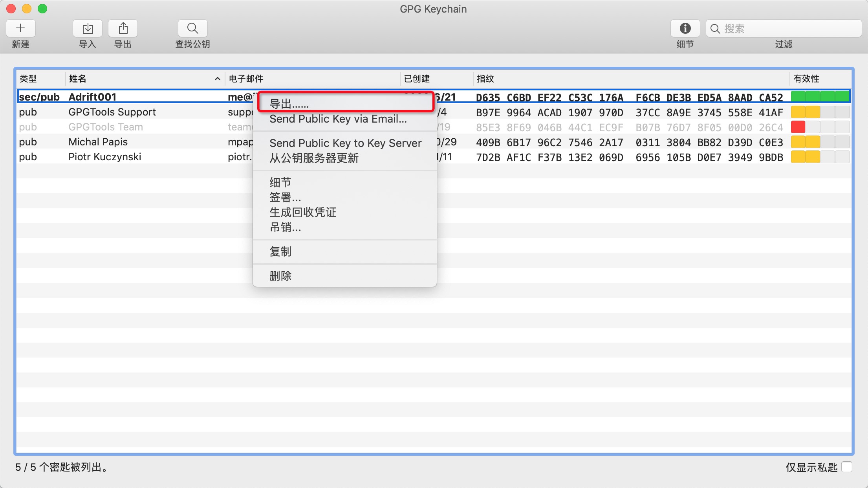The height and width of the screenshot is (488, 868).
Task: Select the Piotr Kuczynski key row
Action: [104, 157]
